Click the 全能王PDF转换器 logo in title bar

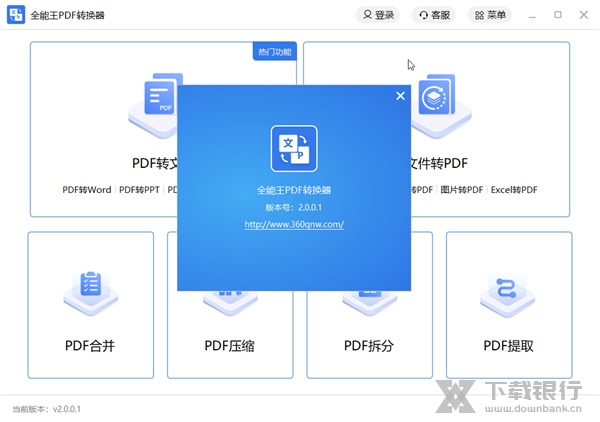coord(16,15)
